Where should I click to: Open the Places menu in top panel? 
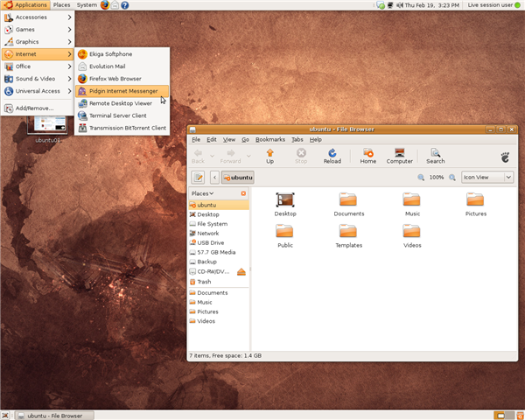[x=61, y=5]
